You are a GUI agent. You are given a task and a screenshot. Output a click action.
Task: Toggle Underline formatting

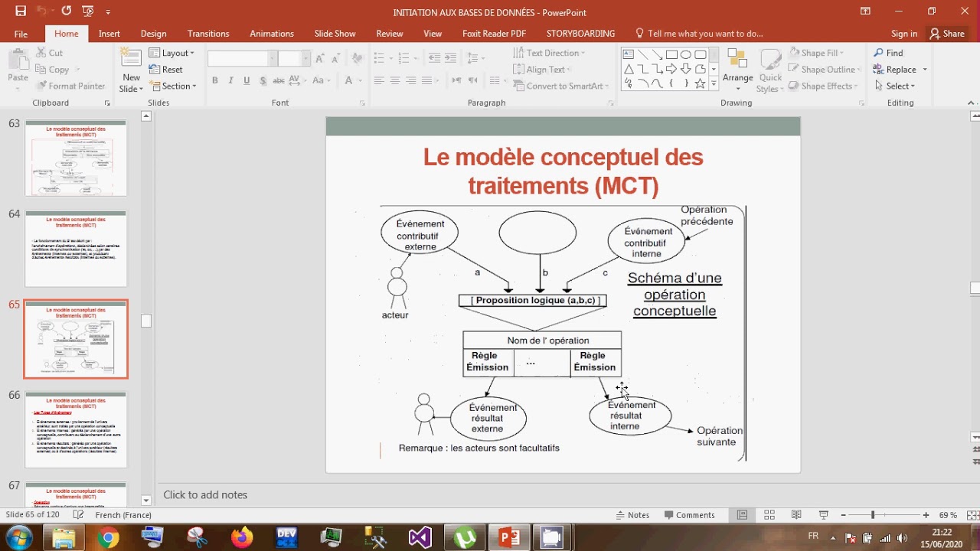[247, 80]
